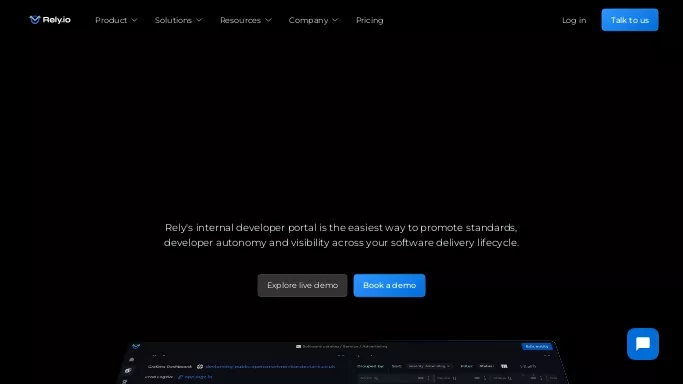Click the Rely logo inside dashboard preview
The image size is (683, 384).
click(x=136, y=347)
